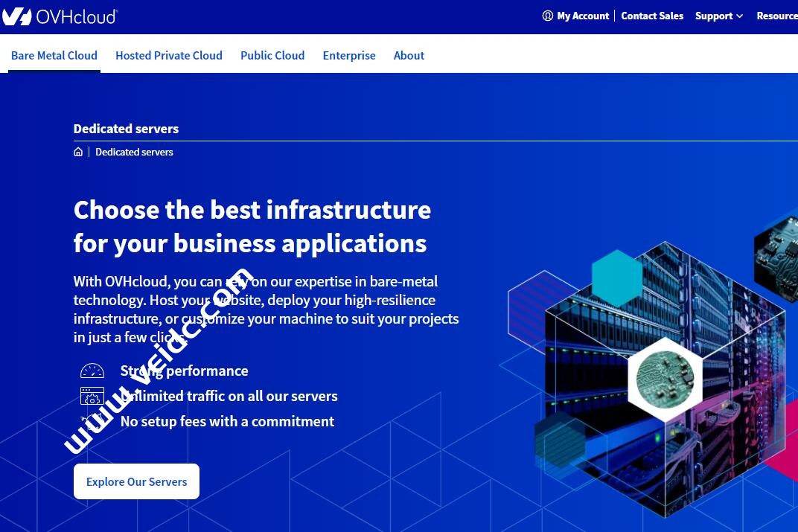Click the Choose the best infrastructure heading

[x=252, y=226]
